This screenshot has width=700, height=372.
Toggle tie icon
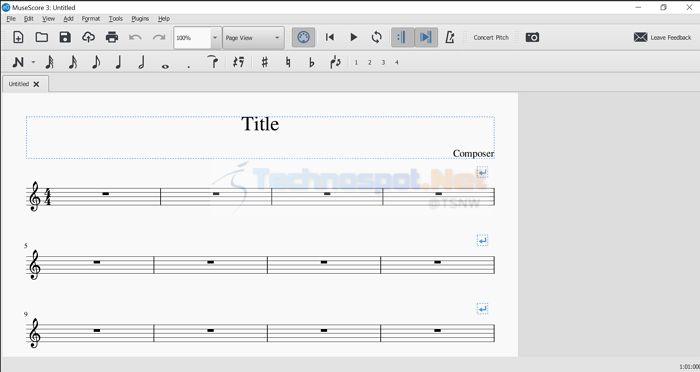pos(213,62)
